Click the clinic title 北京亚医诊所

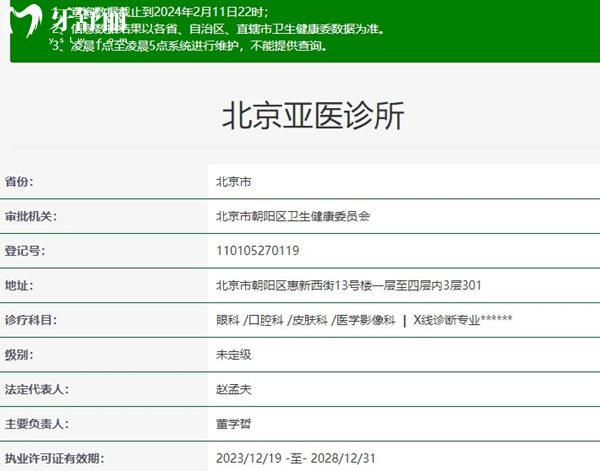click(313, 116)
